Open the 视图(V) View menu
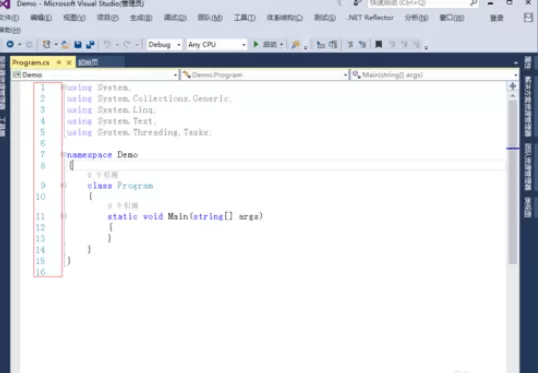The width and height of the screenshot is (538, 373). click(x=74, y=18)
